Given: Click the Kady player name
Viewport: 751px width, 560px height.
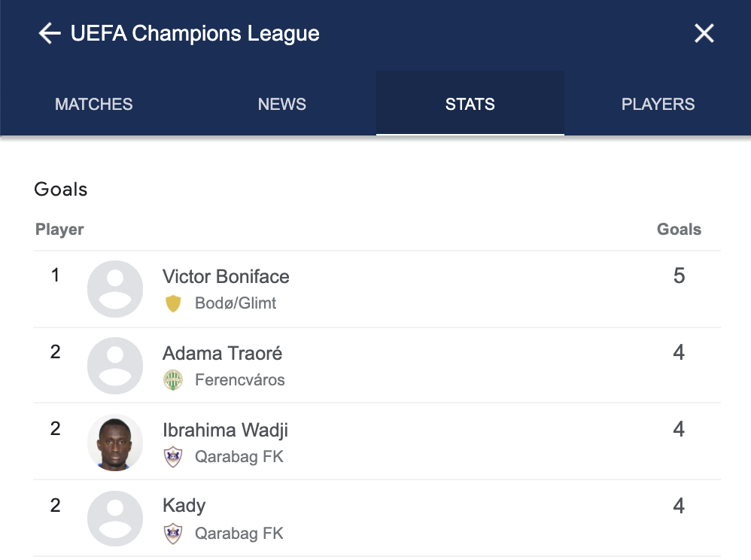Looking at the screenshot, I should (x=184, y=507).
